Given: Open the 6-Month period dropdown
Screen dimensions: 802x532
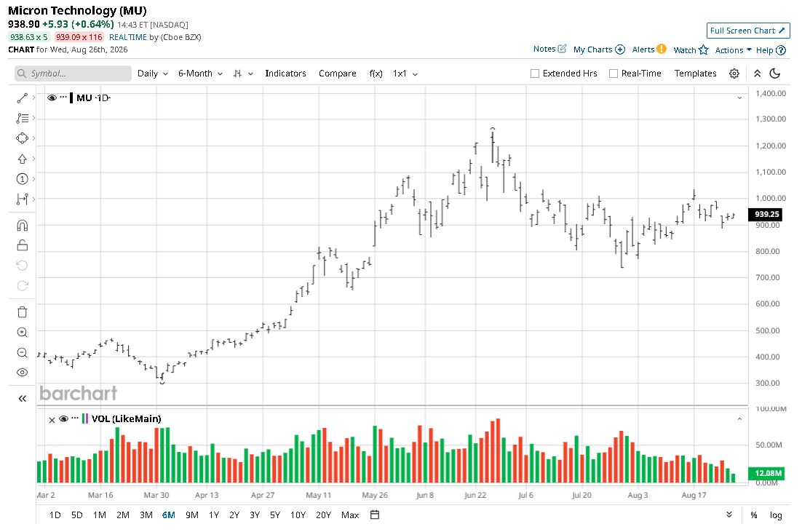Looking at the screenshot, I should tap(200, 74).
